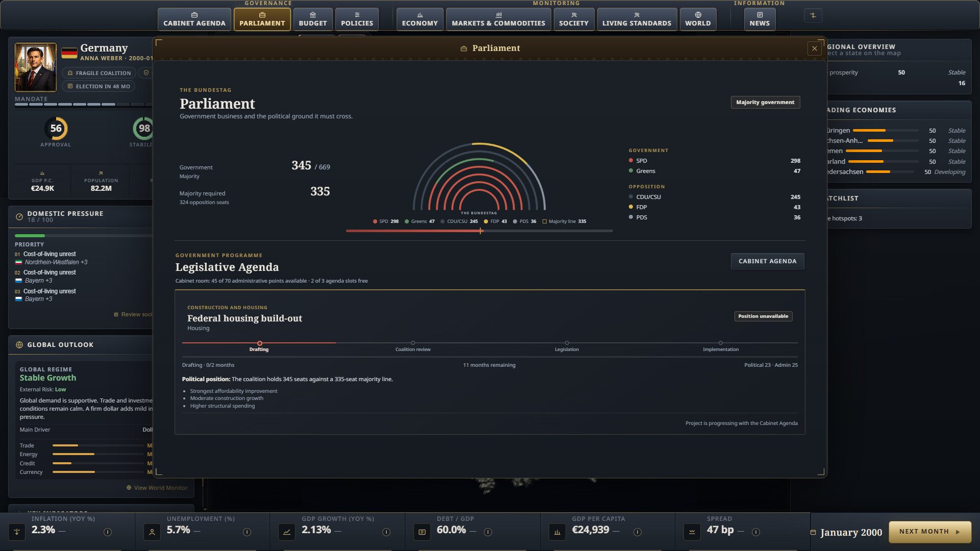Open the News tab
This screenshot has height=551, width=980.
[x=759, y=19]
